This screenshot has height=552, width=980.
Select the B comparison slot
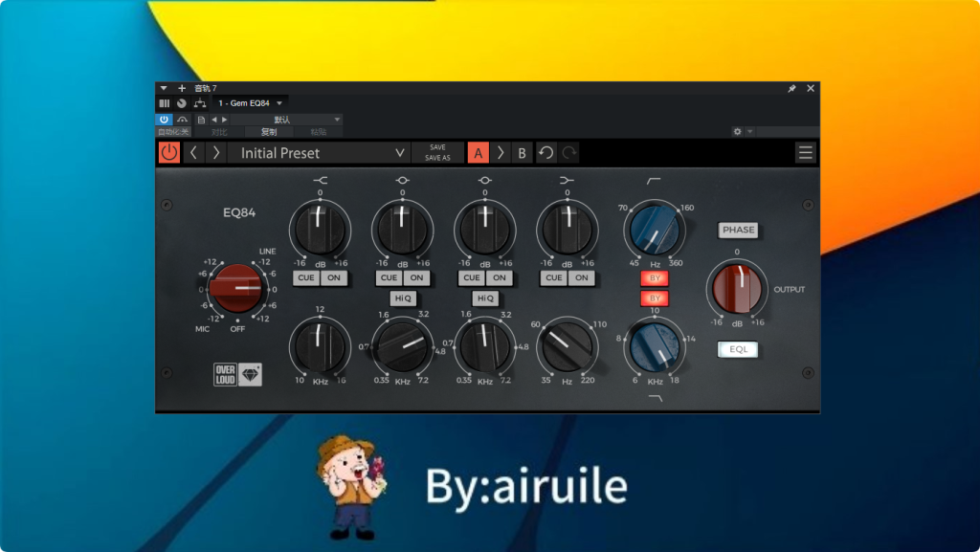(522, 153)
